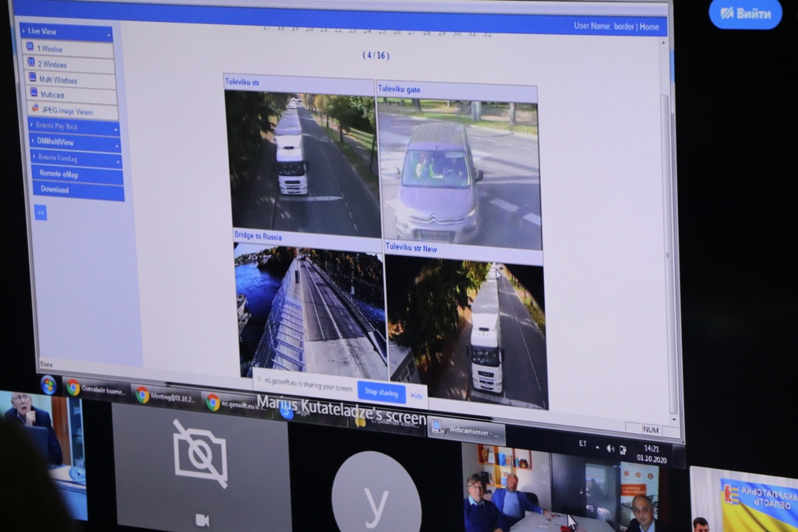This screenshot has height=532, width=798.
Task: Click the y avatar participant circle
Action: 376,495
